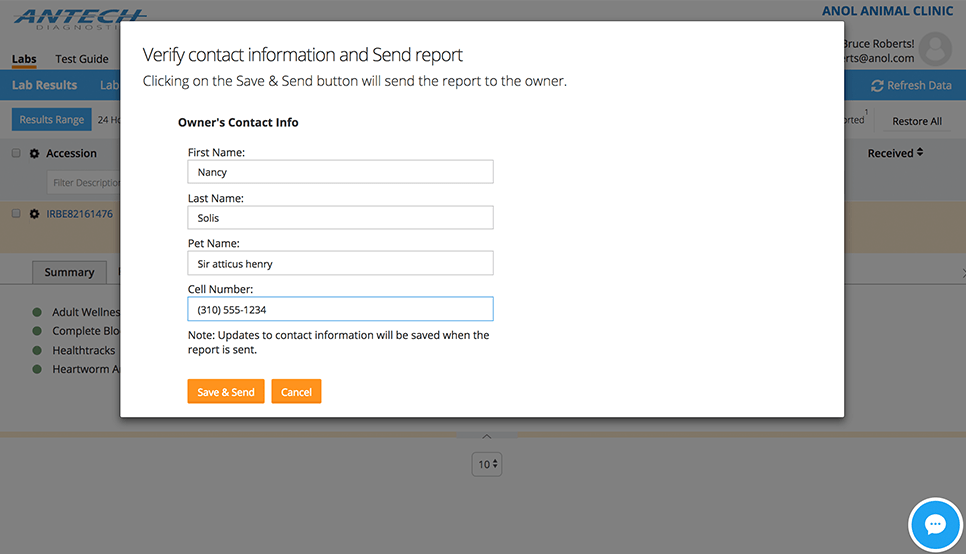Click the green status dot for Adult Wellness
This screenshot has height=554, width=966.
pyautogui.click(x=37, y=312)
